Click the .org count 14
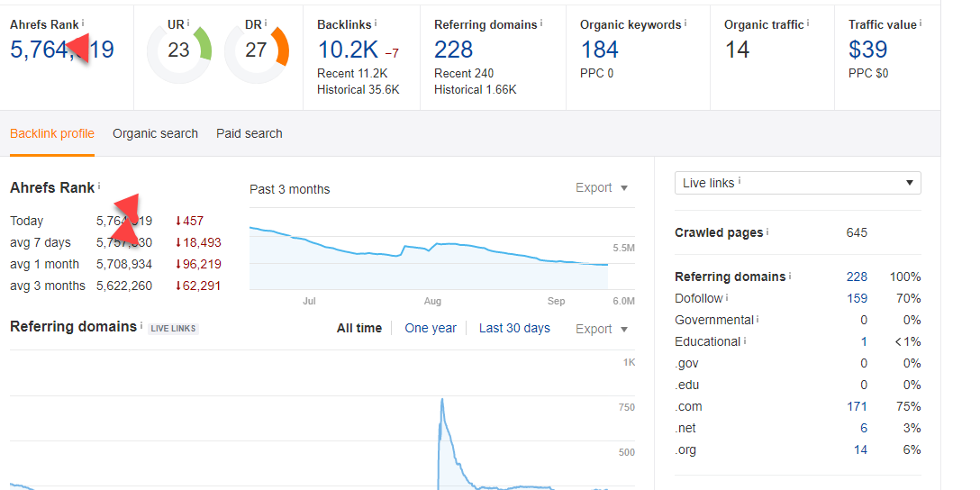This screenshot has height=490, width=980. 860,450
